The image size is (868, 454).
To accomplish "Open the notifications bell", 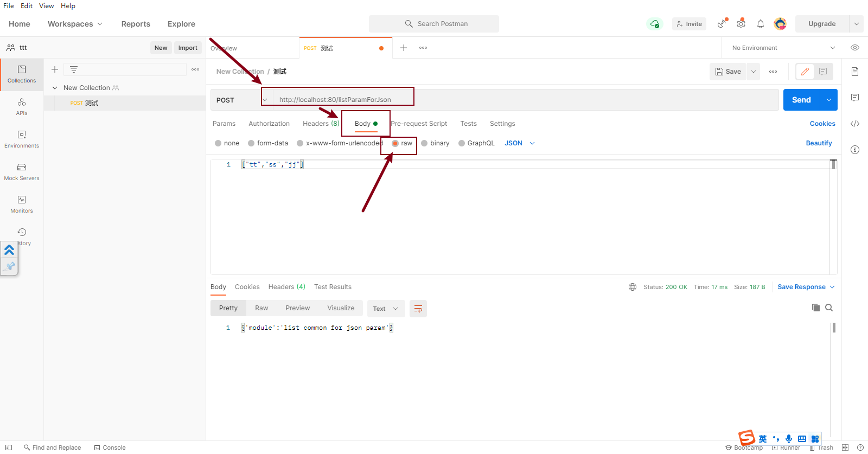I will click(x=761, y=24).
